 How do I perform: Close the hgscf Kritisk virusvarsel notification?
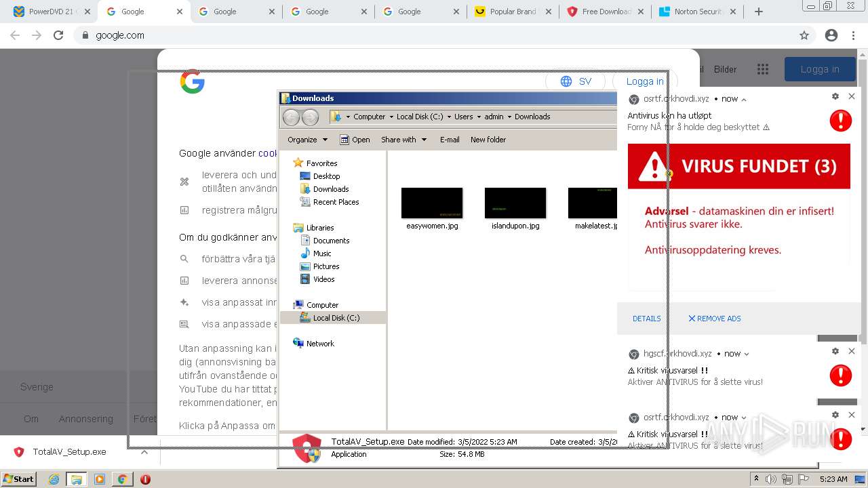[x=852, y=351]
